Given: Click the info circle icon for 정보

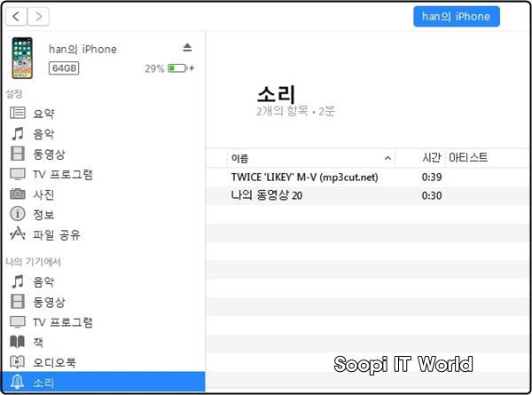Looking at the screenshot, I should pos(18,214).
